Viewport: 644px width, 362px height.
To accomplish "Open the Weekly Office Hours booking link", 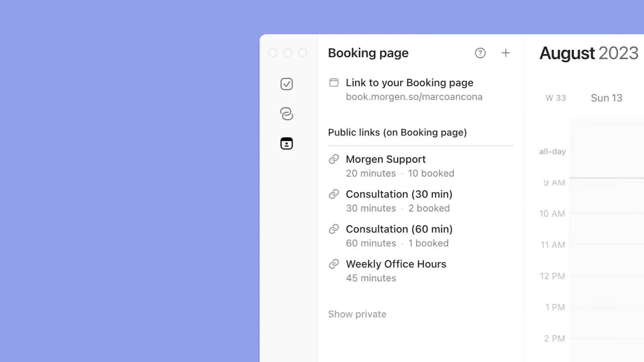I will tap(396, 264).
